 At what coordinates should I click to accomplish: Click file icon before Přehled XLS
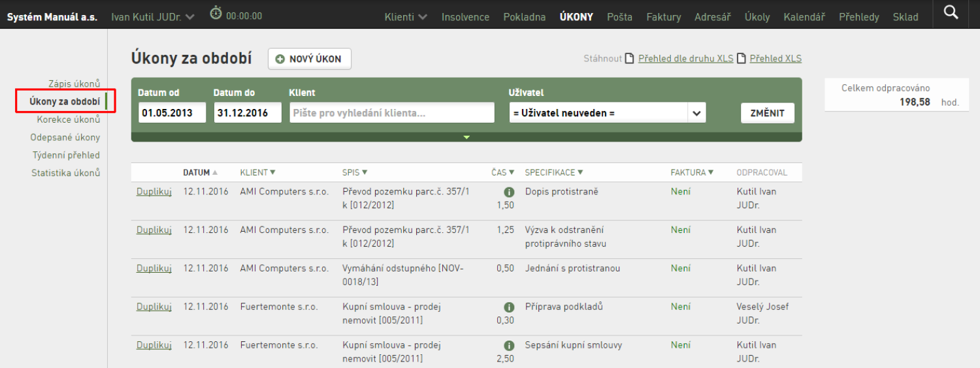(x=742, y=58)
